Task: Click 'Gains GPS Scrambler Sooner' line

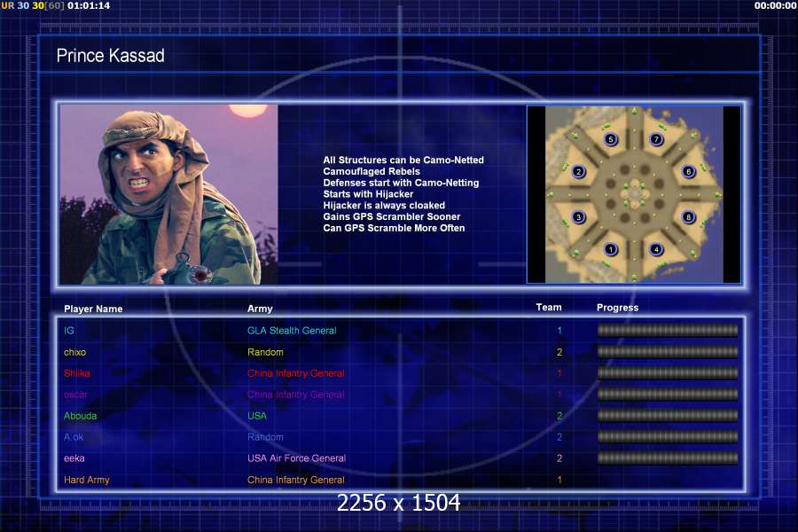Action: [x=391, y=216]
